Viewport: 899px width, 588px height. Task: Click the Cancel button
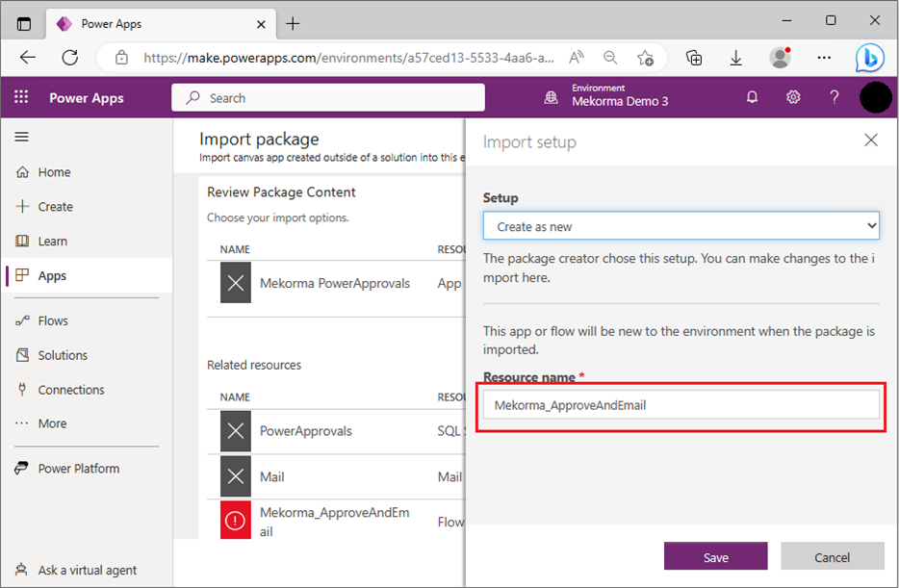[832, 557]
